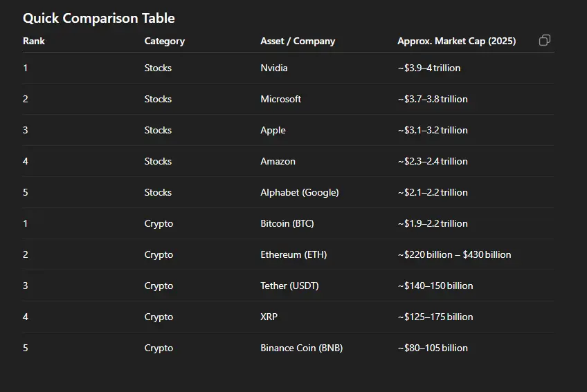Select the Alphabet (Google) cell

coord(300,193)
